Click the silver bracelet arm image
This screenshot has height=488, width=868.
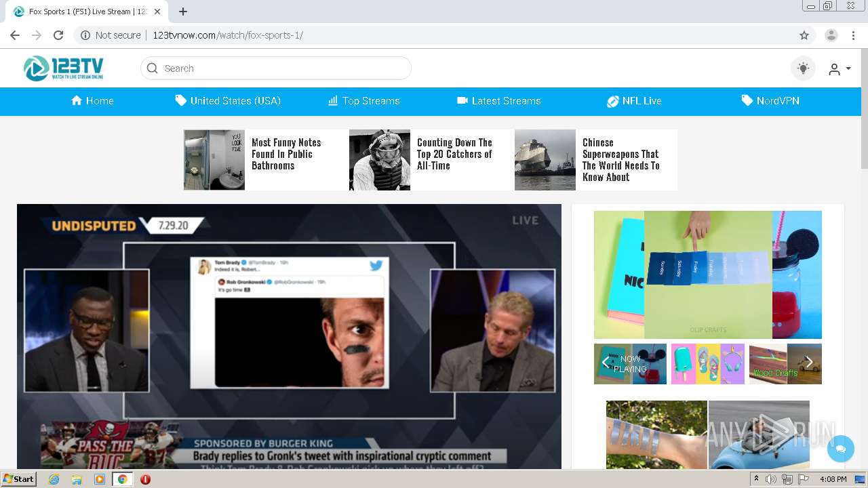click(656, 434)
